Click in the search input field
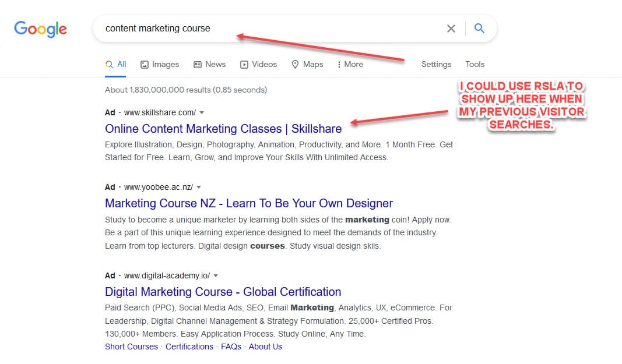The height and width of the screenshot is (364, 622). [270, 29]
